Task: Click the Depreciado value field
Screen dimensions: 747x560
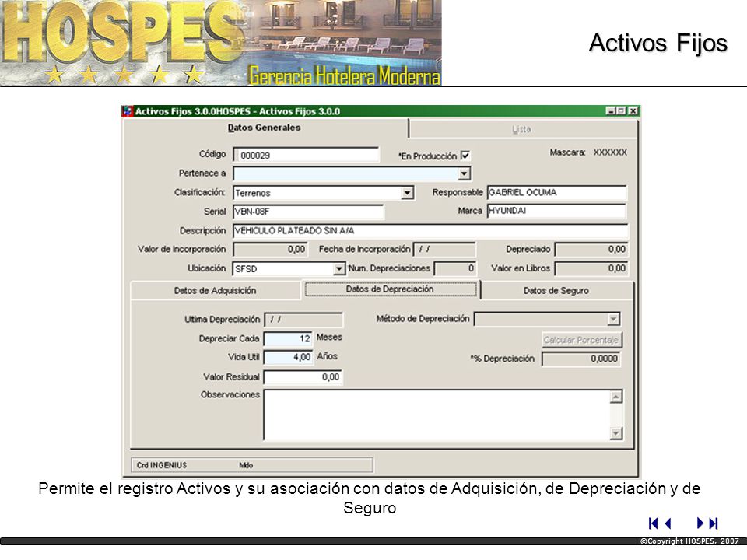Action: point(591,250)
